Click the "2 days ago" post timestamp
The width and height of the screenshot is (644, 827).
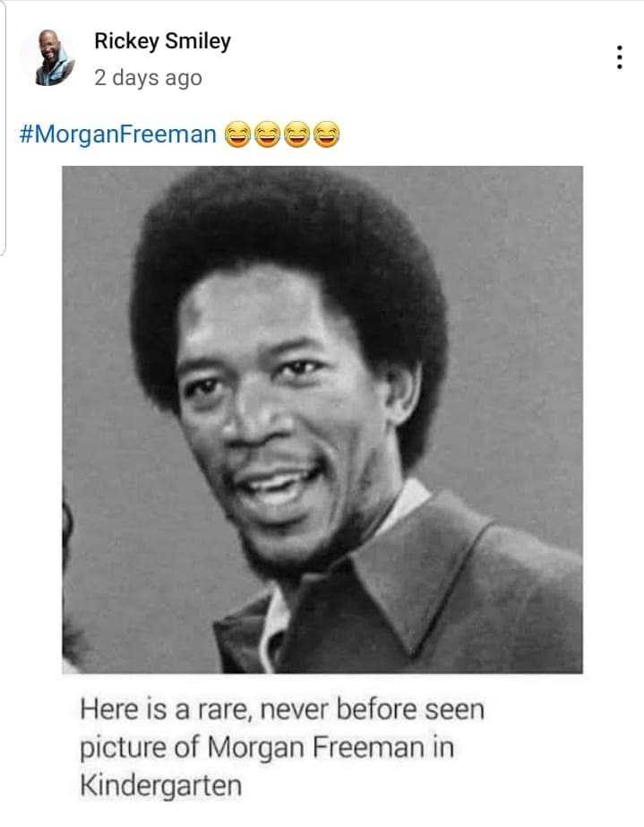pyautogui.click(x=148, y=78)
